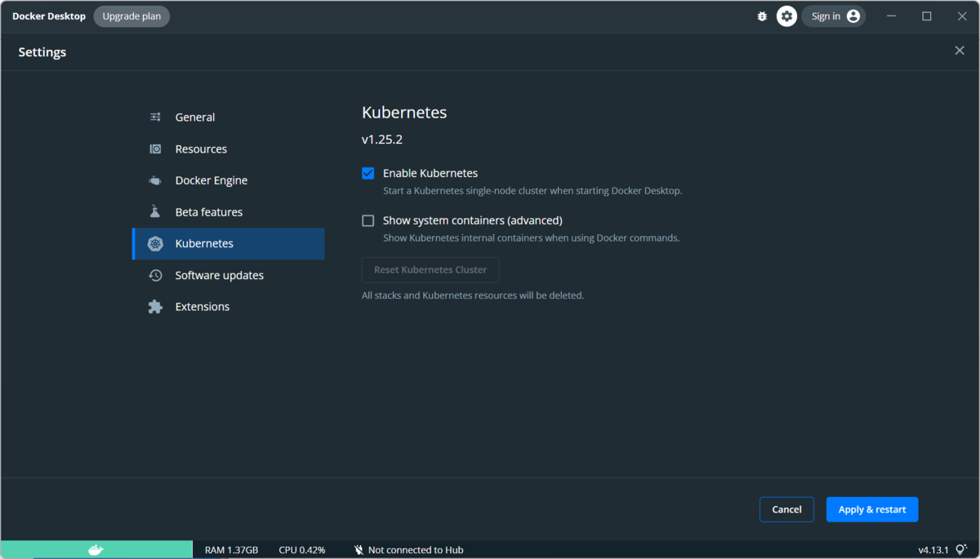The height and width of the screenshot is (559, 980).
Task: Click the Docker whale icon in status bar
Action: point(96,550)
